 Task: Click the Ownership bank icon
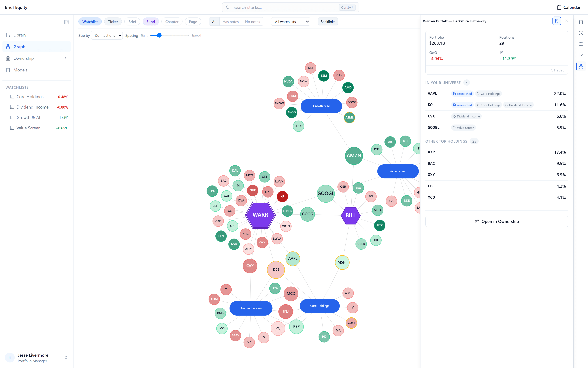(x=8, y=58)
